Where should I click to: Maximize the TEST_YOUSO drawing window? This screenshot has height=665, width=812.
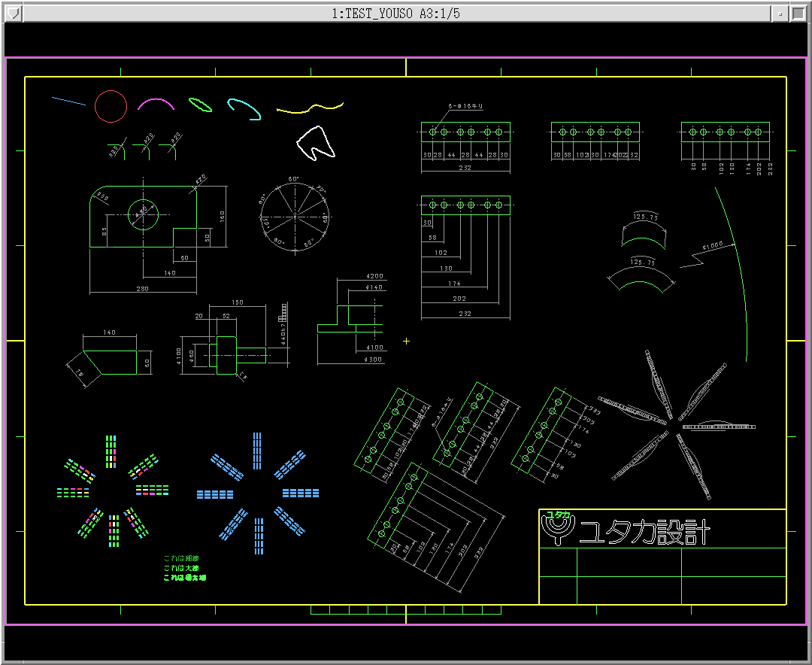point(798,14)
